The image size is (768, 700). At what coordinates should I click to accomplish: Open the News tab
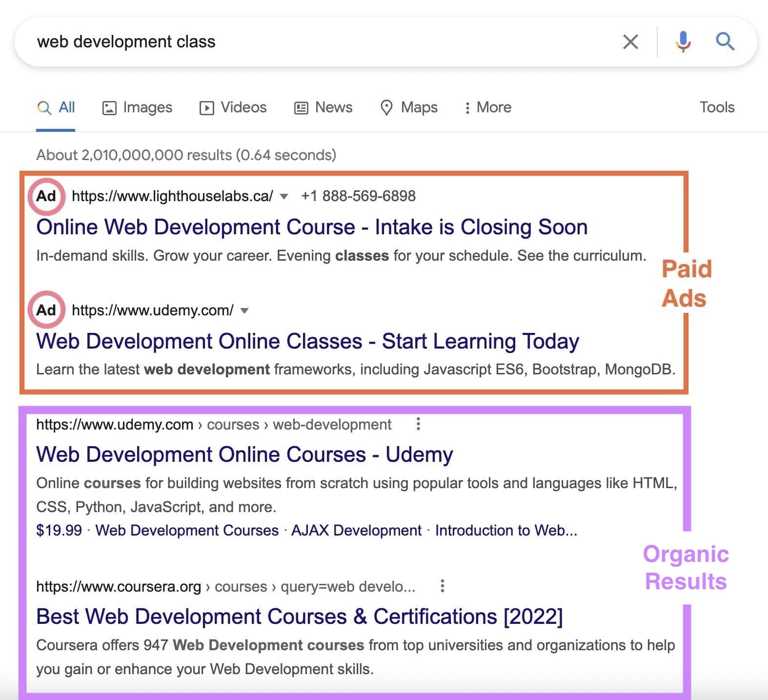coord(323,107)
